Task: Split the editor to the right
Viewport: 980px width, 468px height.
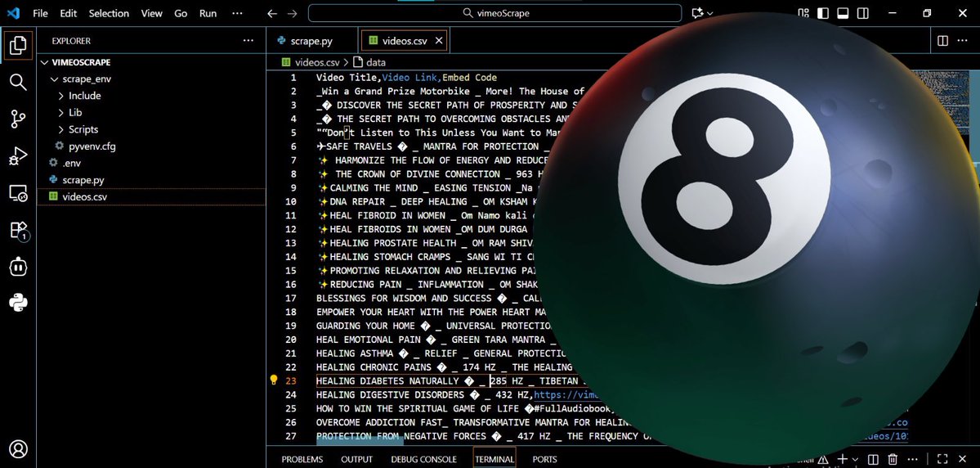Action: (x=942, y=41)
